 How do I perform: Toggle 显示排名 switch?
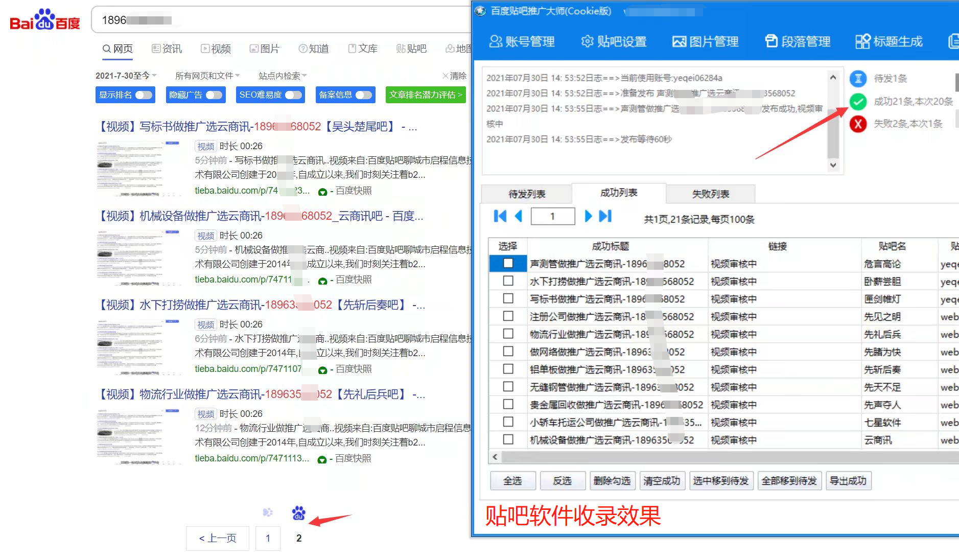point(144,95)
